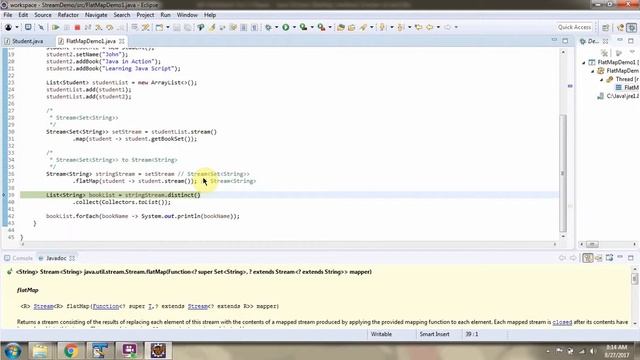Click the Open Perspective icon
Viewport: 640px width, 360px height.
(605, 27)
